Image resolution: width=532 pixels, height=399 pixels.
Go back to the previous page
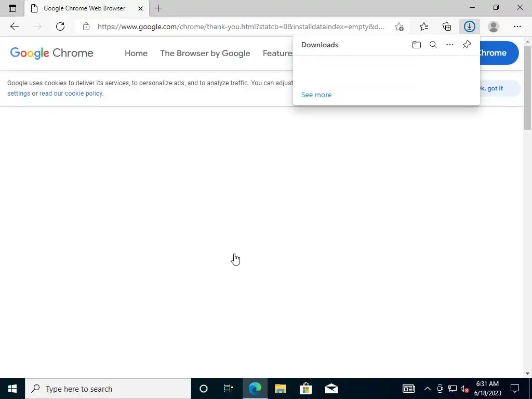(x=14, y=26)
